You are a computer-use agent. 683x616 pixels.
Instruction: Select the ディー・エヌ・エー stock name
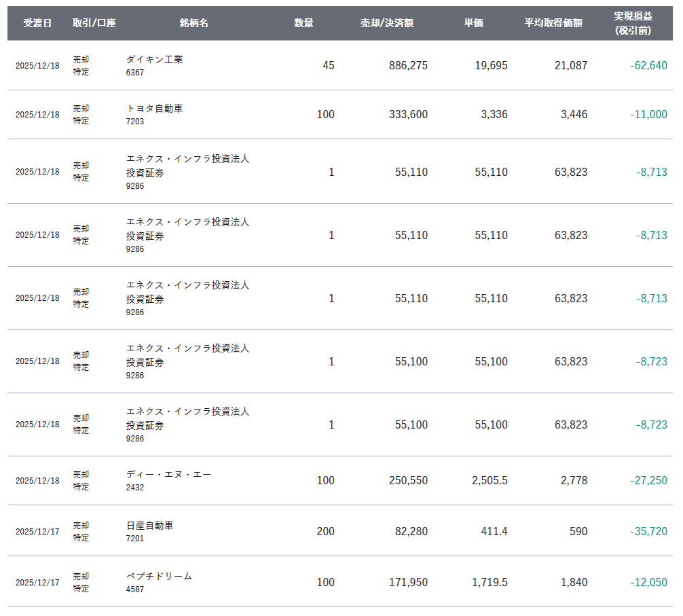(x=168, y=474)
